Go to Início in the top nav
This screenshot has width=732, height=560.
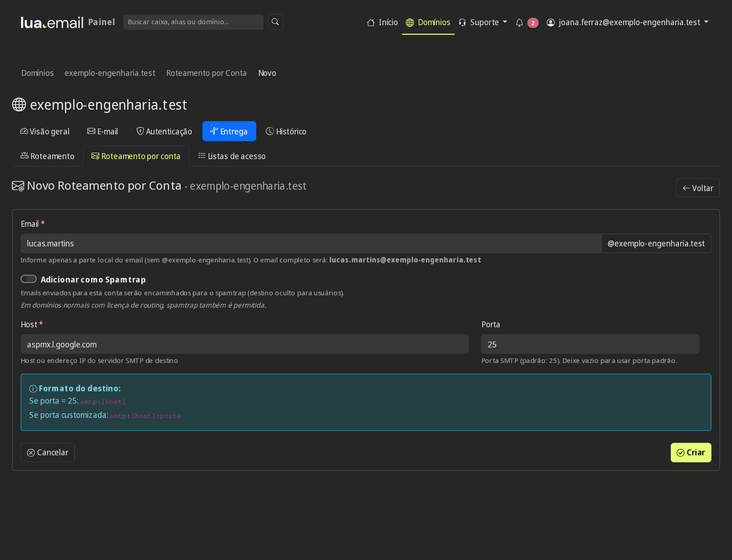pyautogui.click(x=382, y=22)
